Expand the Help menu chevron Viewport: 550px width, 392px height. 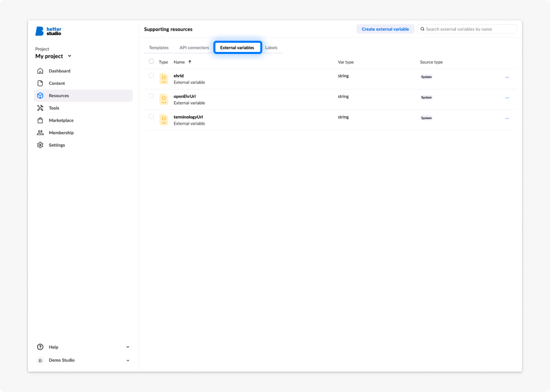(x=128, y=347)
